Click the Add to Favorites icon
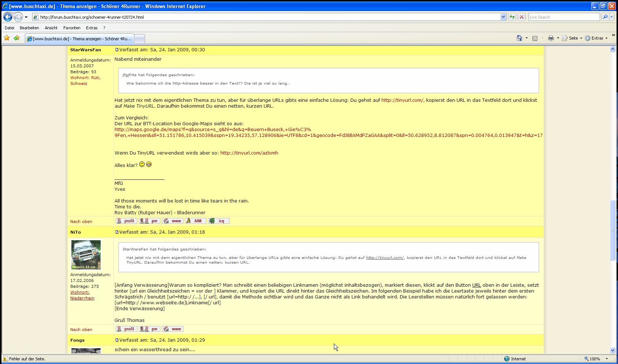The width and height of the screenshot is (618, 364). click(16, 38)
